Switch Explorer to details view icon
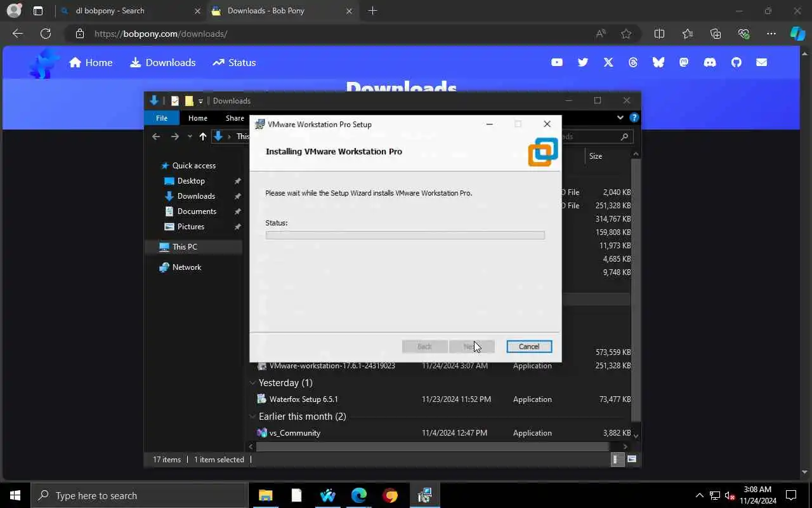This screenshot has width=812, height=508. coord(616,459)
